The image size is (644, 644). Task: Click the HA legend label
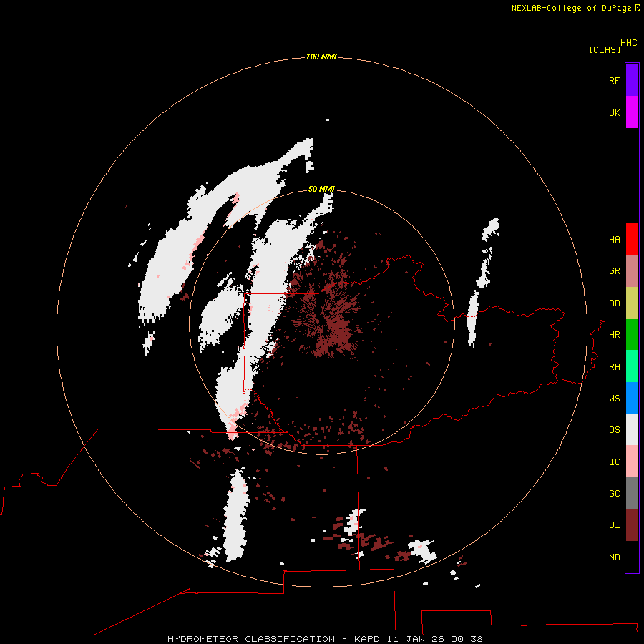(x=614, y=240)
